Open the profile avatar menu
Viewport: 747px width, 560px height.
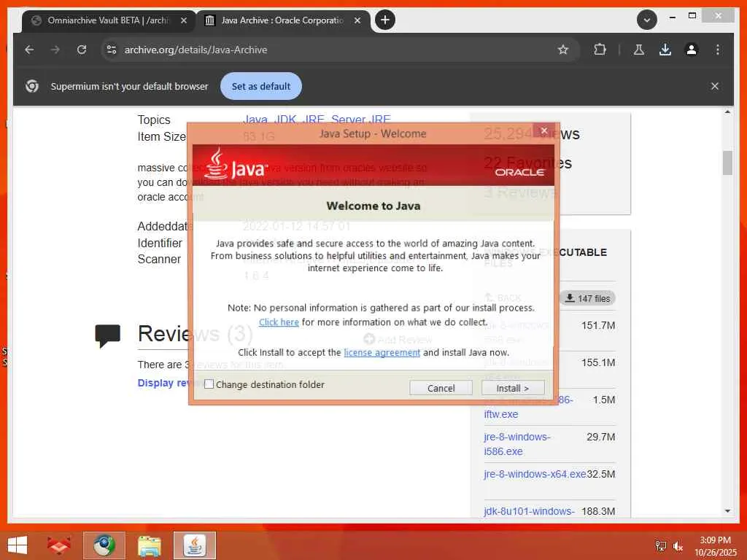[692, 50]
